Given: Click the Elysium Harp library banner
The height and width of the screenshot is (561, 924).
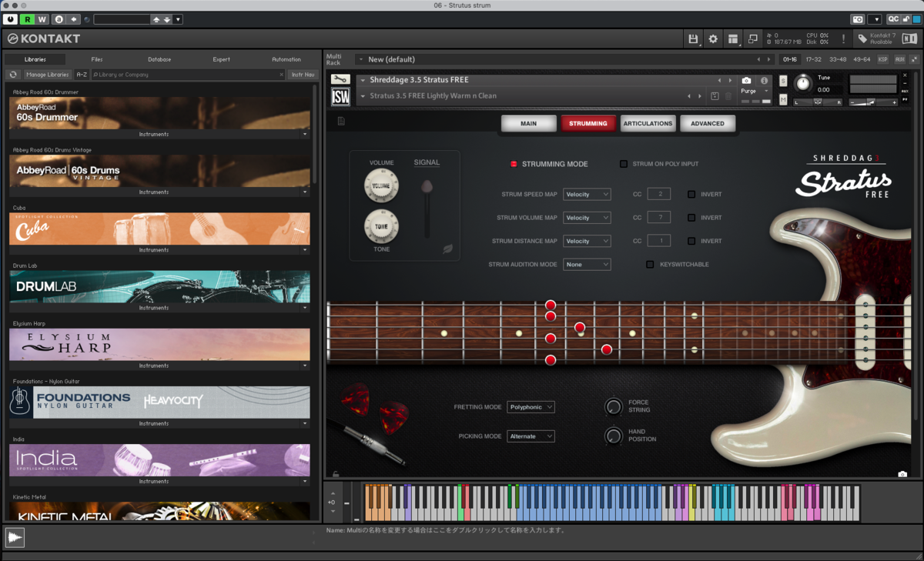Looking at the screenshot, I should pyautogui.click(x=159, y=345).
